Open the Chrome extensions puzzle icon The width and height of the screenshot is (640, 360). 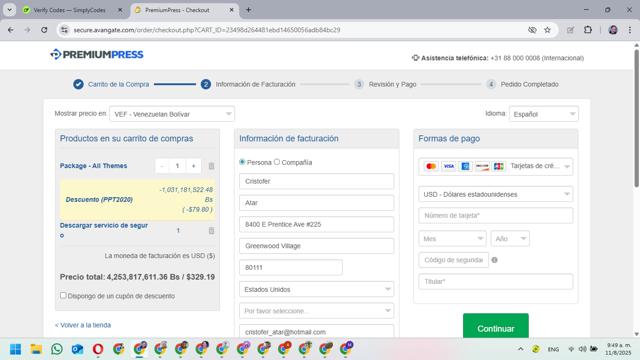pos(588,30)
